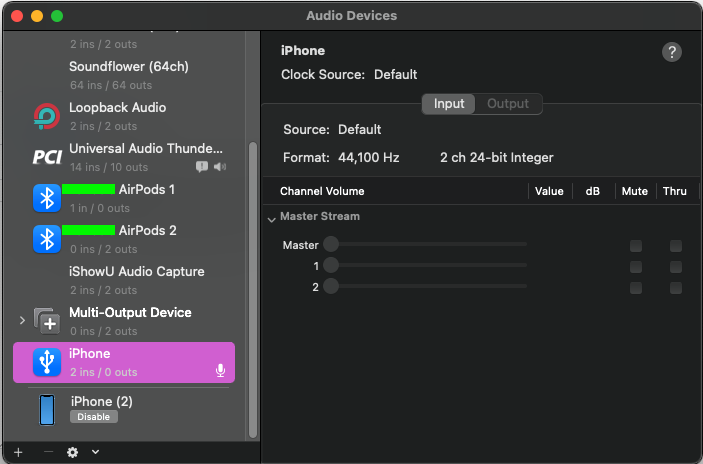This screenshot has height=464, width=703.
Task: Click the iPhone (2) phone icon
Action: coord(47,409)
